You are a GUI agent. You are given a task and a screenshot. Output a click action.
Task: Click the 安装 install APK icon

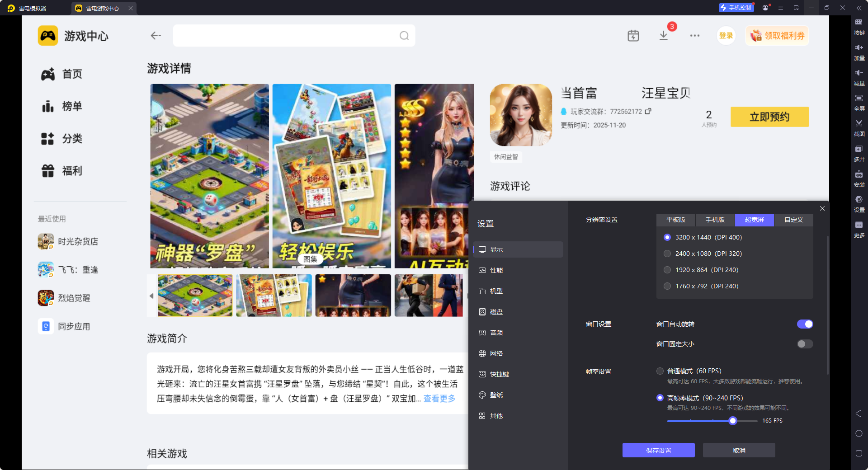(x=859, y=179)
